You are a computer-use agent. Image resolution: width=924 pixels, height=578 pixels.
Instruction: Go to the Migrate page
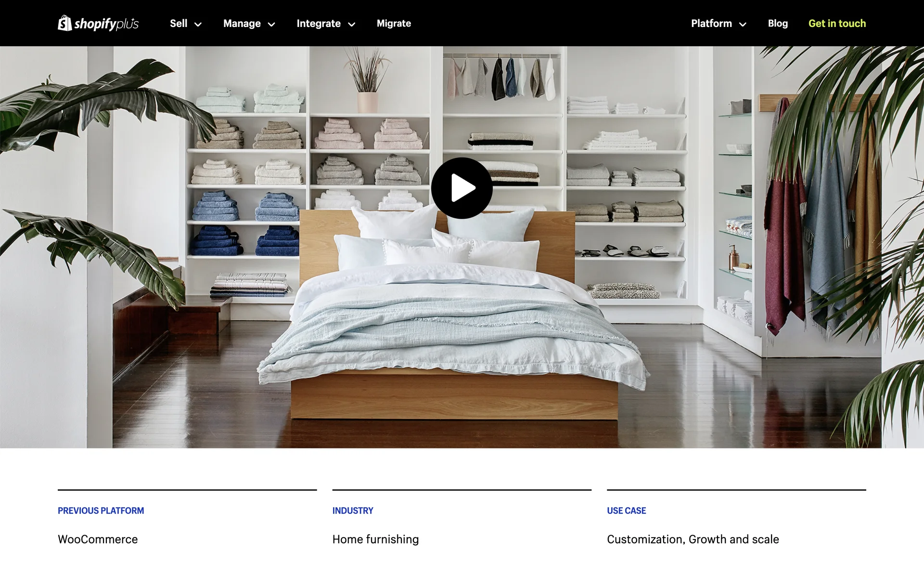(394, 24)
